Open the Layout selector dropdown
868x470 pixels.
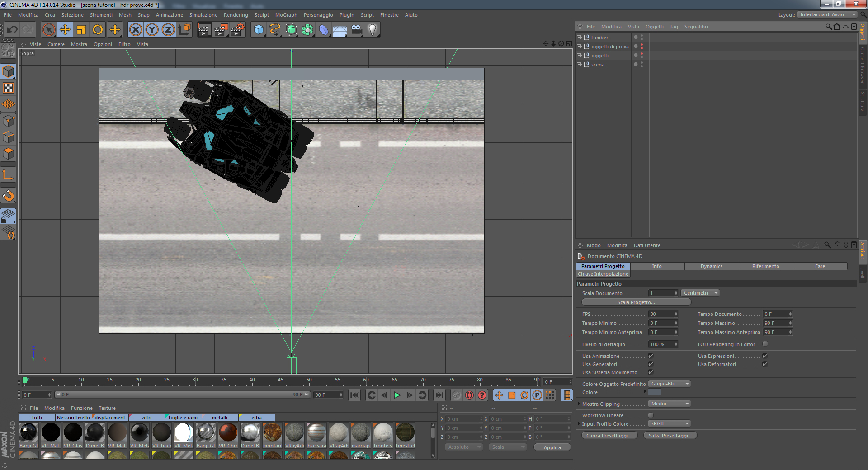[827, 15]
